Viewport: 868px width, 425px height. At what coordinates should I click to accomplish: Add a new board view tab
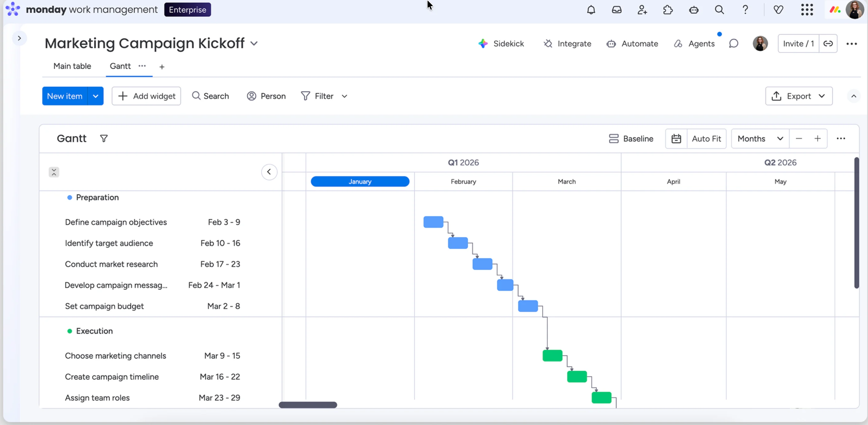pos(162,67)
